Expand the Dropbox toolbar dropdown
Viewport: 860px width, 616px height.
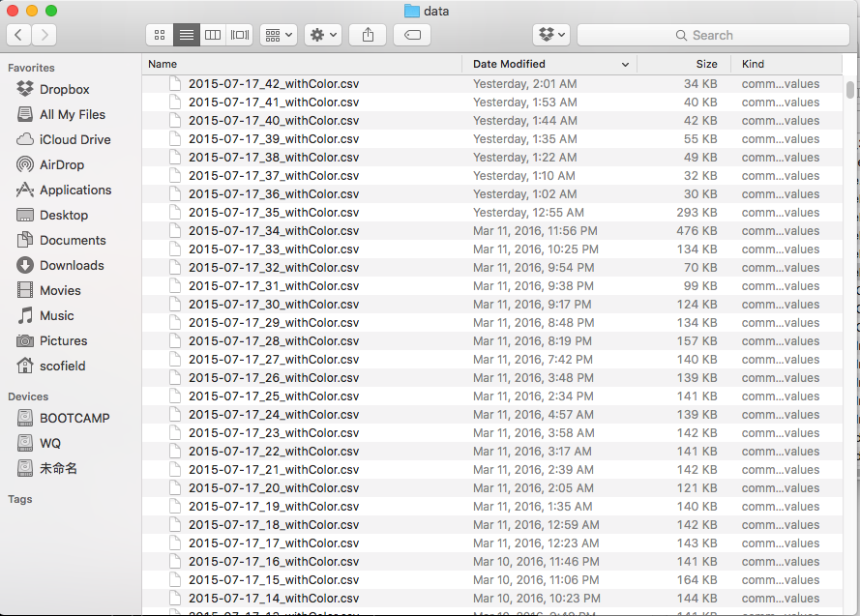[x=552, y=35]
